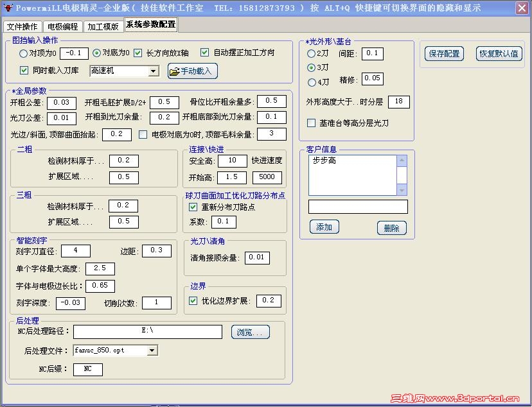Expand the 高速机 tool library dropdown

coord(154,71)
